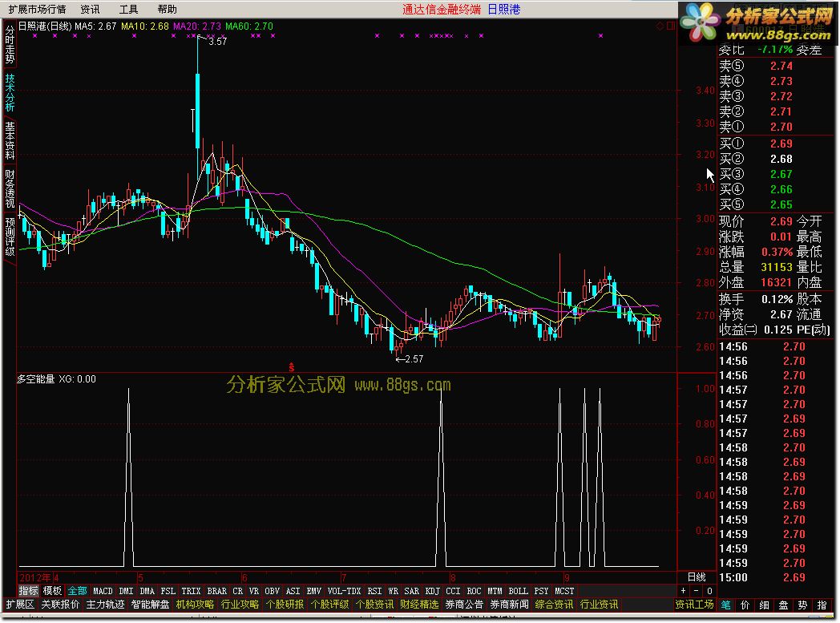
Task: Open the 扩展市场行情 menu
Action: coord(37,9)
